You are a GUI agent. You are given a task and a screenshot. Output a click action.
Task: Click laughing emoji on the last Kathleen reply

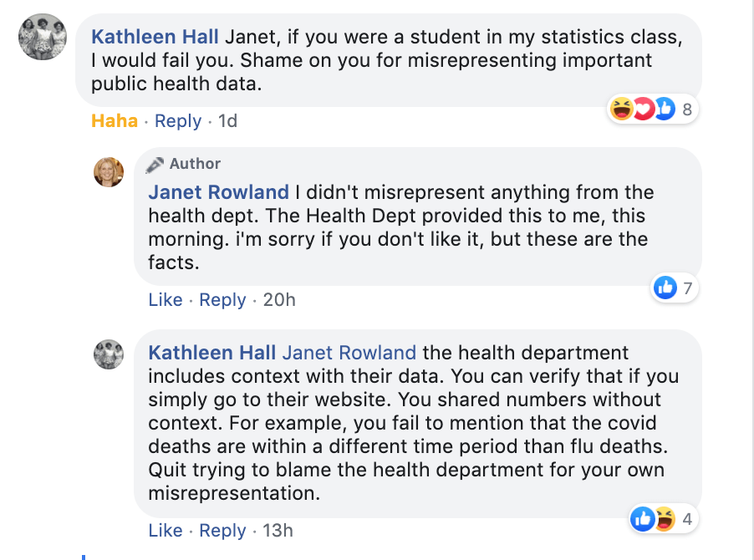click(665, 519)
